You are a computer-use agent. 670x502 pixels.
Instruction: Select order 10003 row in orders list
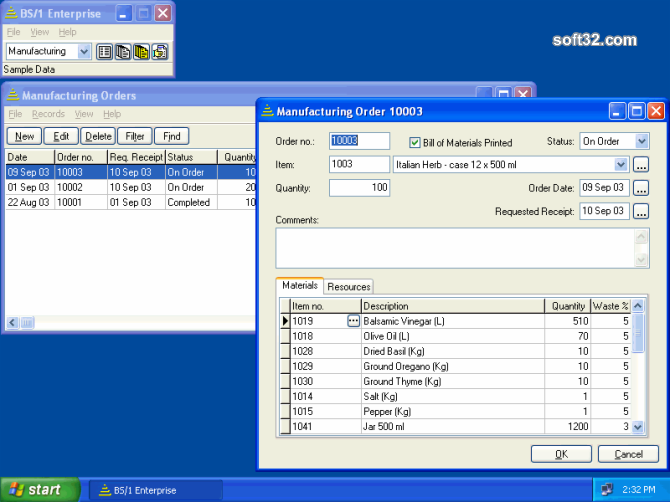[x=131, y=172]
